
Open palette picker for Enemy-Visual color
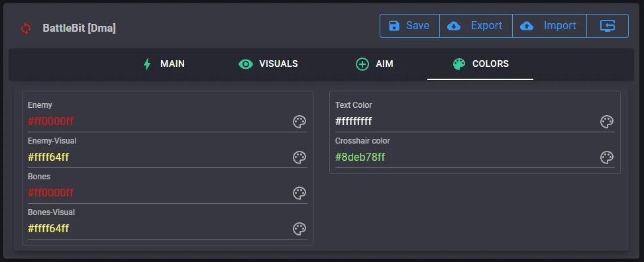[299, 157]
